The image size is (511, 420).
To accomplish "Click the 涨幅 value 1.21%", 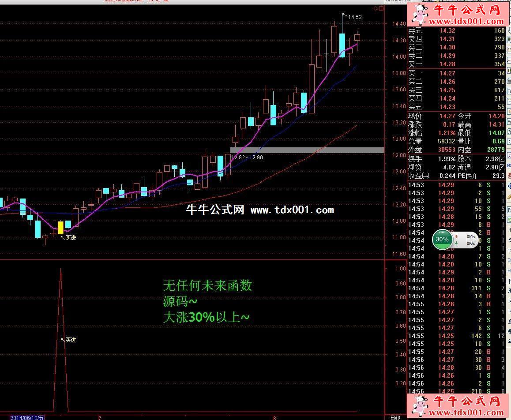I will 447,133.
